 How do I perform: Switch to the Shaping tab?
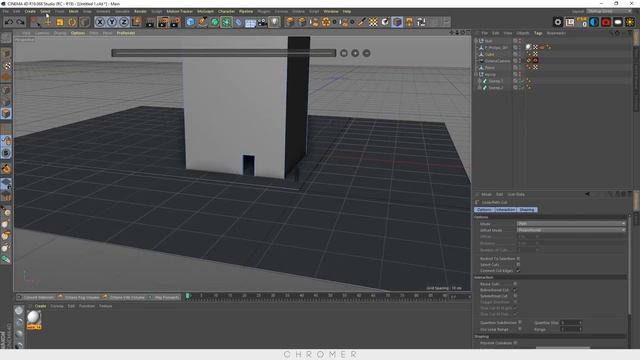click(x=527, y=210)
